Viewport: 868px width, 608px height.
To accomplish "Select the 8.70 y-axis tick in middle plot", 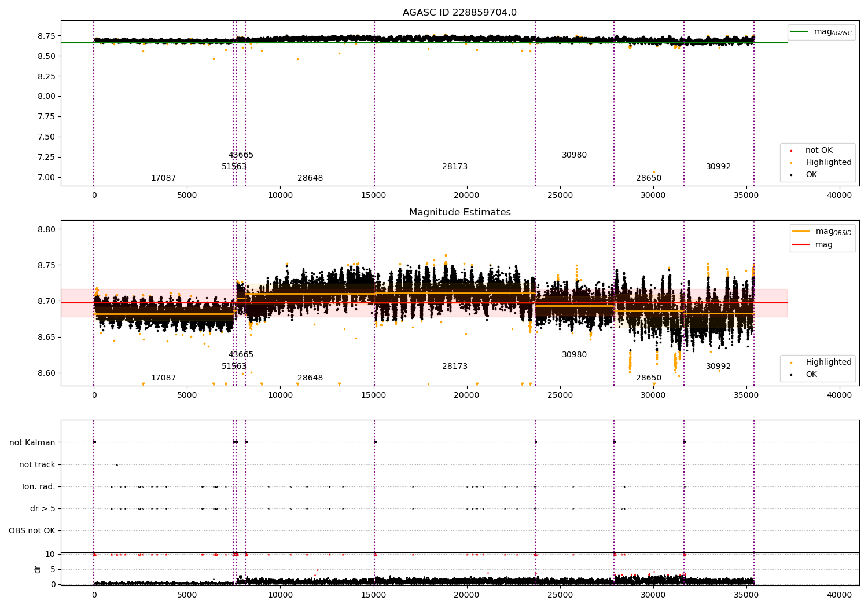I will [x=46, y=301].
